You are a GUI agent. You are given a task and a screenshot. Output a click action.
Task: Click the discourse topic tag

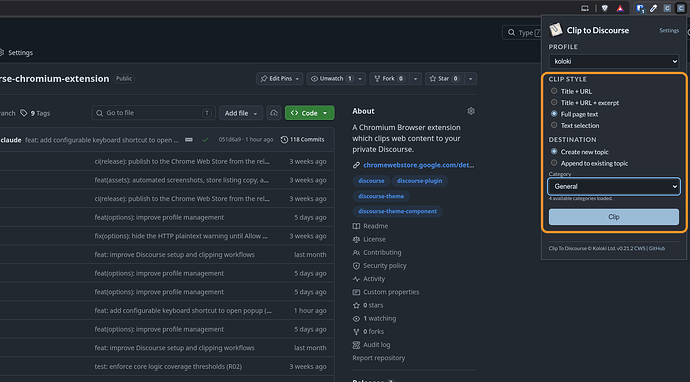[x=371, y=181]
